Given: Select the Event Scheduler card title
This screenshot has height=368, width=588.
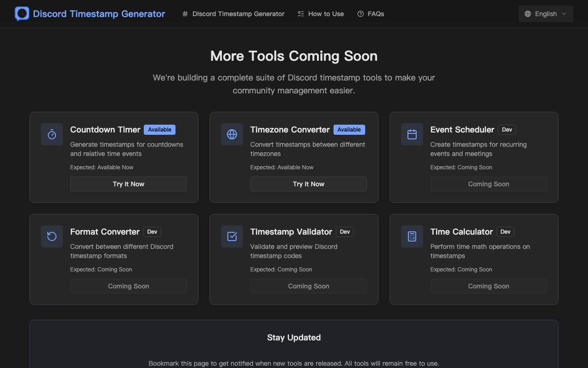Looking at the screenshot, I should click(462, 130).
